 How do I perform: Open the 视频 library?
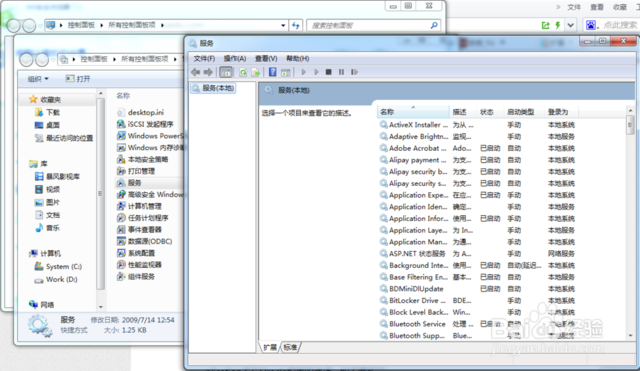tap(47, 189)
